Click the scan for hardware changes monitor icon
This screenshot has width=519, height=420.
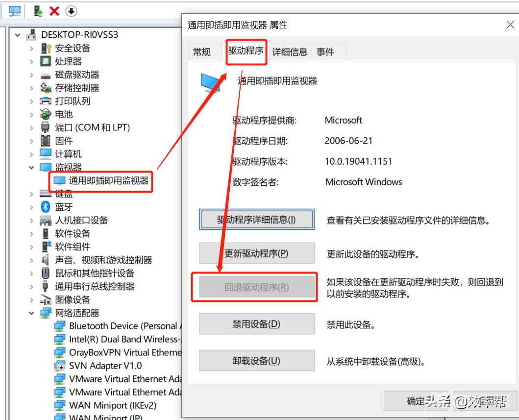pyautogui.click(x=15, y=11)
